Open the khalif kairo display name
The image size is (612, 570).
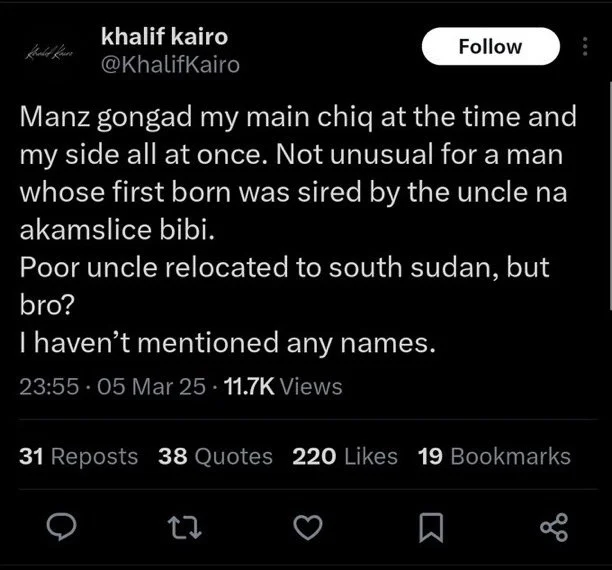(164, 36)
